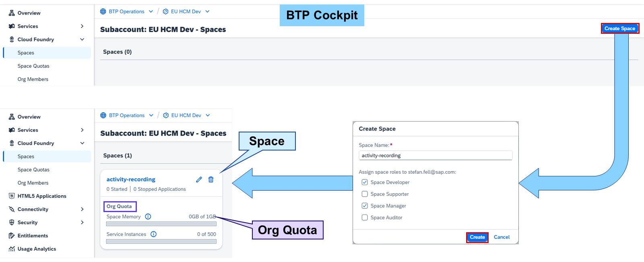Enable the Space Supporter role checkbox
This screenshot has height=262, width=644.
(365, 194)
